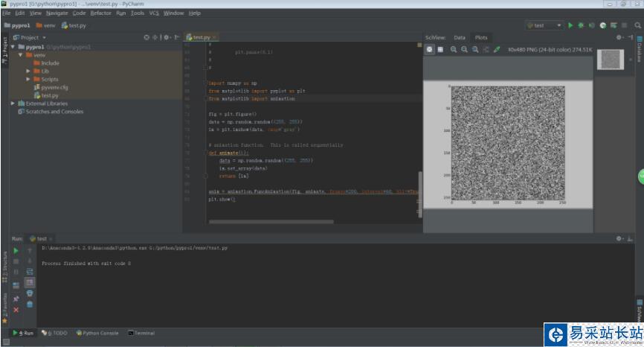Run with coverage from the main toolbar
644x347 pixels.
pyautogui.click(x=591, y=25)
